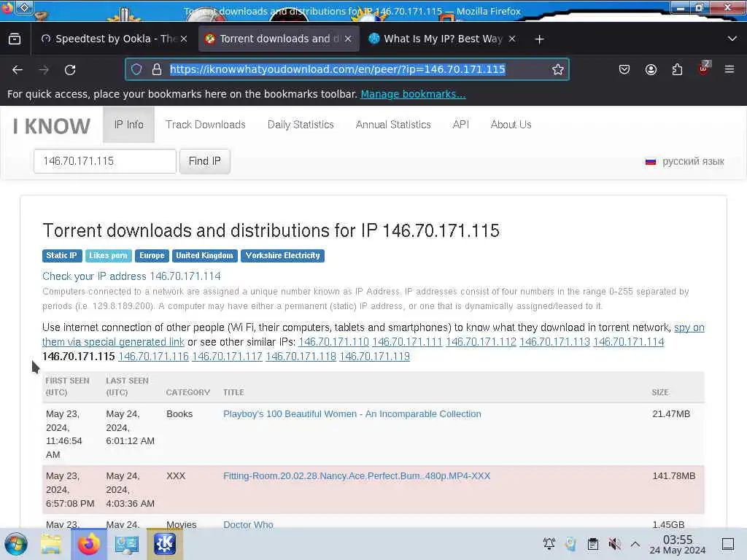Click the Find IP button
747x560 pixels.
pyautogui.click(x=205, y=161)
